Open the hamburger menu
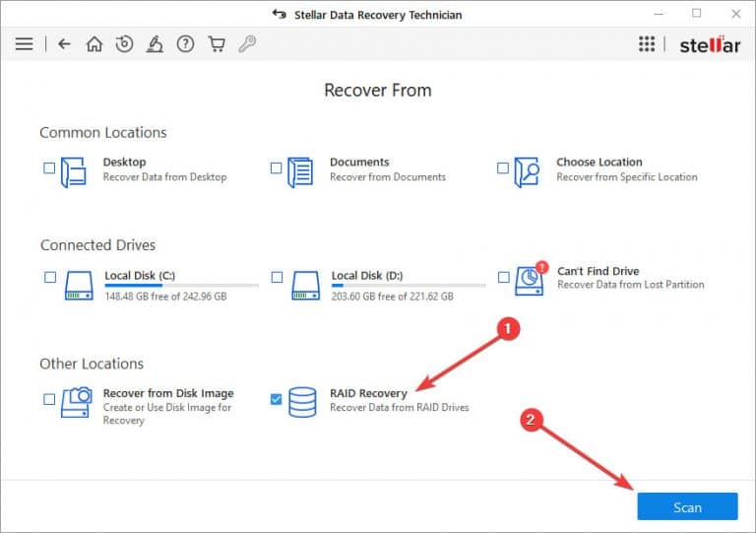756x533 pixels. click(x=24, y=44)
